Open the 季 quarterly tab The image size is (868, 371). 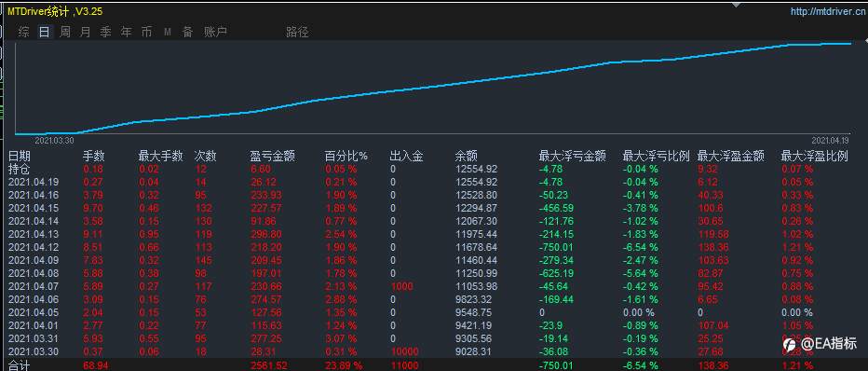(x=105, y=32)
